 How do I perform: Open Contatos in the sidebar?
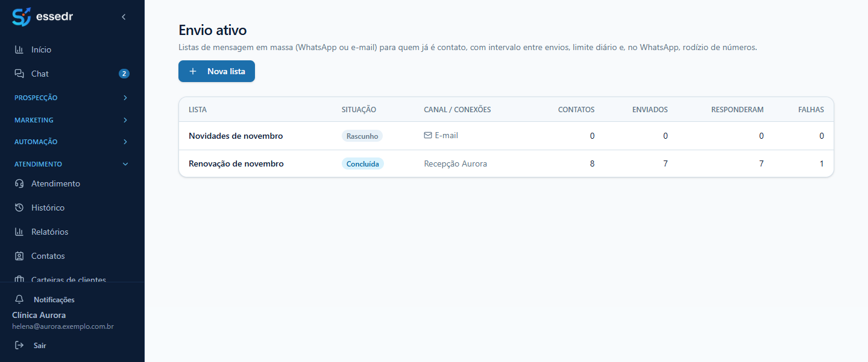pos(72,256)
